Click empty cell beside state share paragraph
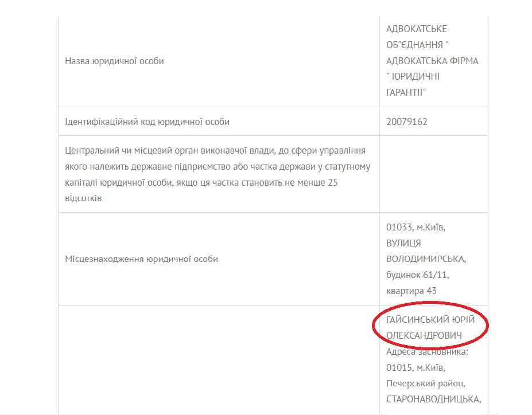Screen dimensions: 532x415 (433, 174)
